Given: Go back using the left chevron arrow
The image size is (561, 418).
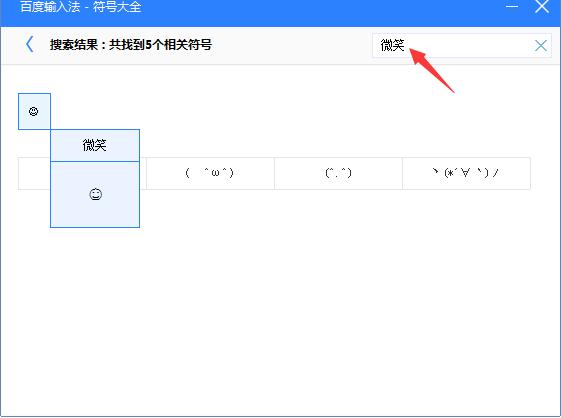Looking at the screenshot, I should point(30,44).
